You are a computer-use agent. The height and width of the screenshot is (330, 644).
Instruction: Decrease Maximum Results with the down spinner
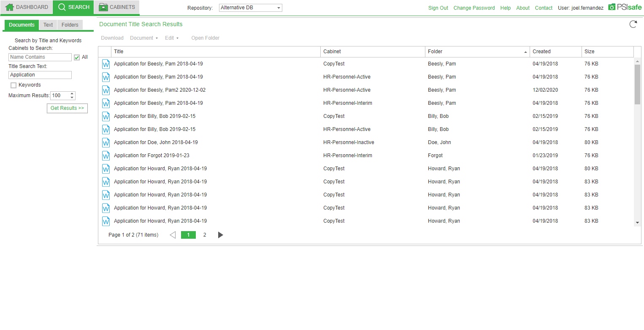point(72,98)
